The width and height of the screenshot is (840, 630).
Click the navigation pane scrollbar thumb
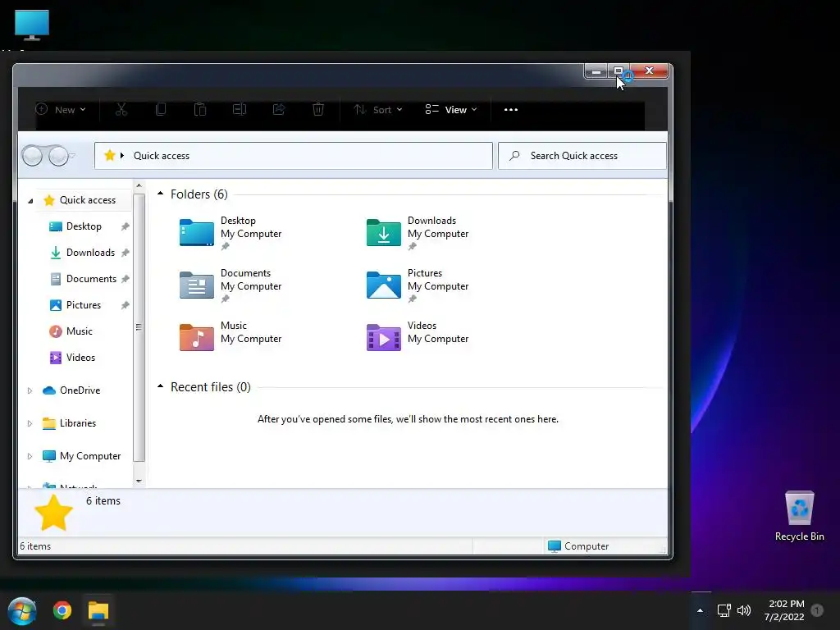tap(139, 327)
